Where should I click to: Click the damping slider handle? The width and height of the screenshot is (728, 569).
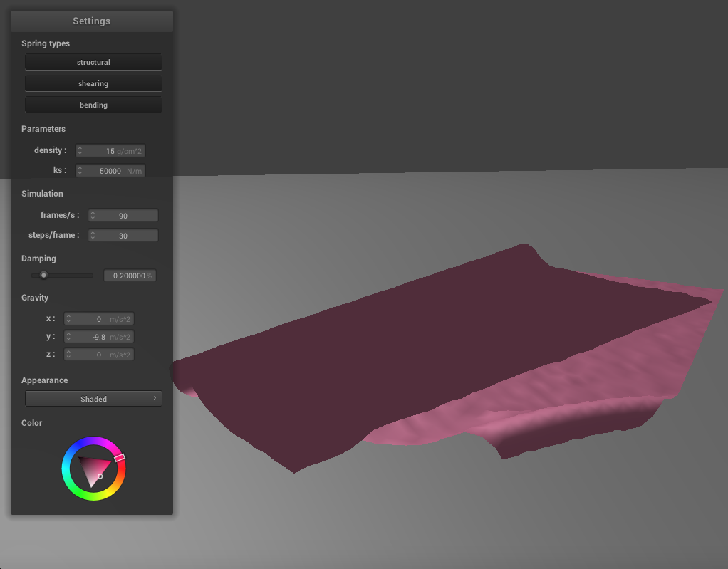(x=43, y=276)
